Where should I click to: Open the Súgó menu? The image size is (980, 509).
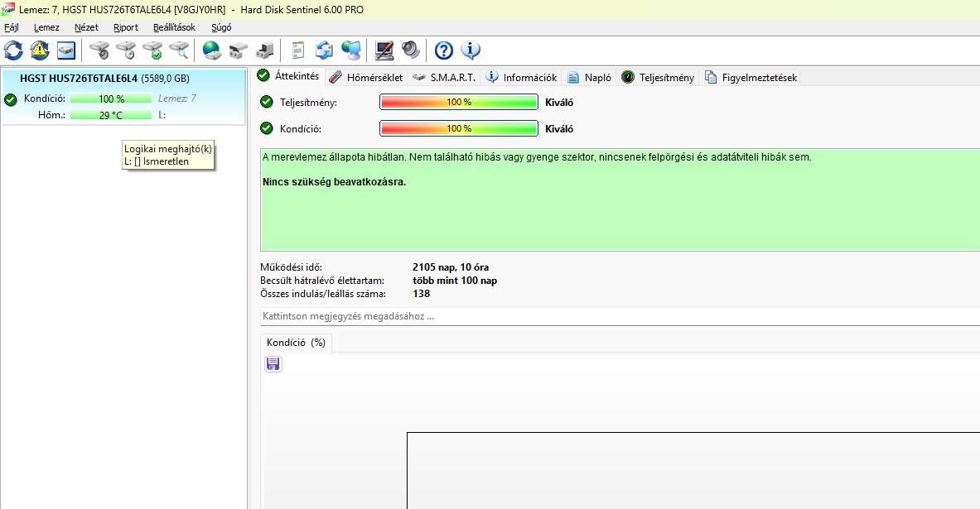click(221, 27)
